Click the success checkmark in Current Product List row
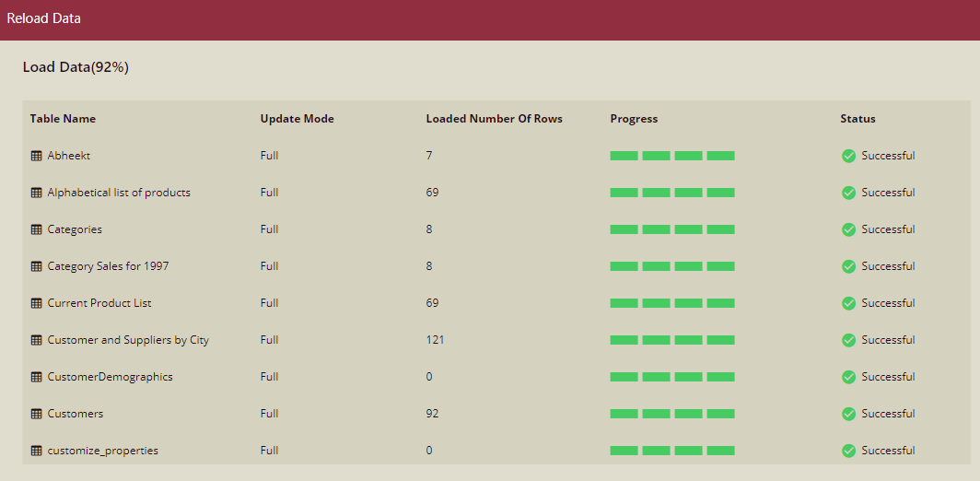Screen dimensions: 980x481 point(848,303)
